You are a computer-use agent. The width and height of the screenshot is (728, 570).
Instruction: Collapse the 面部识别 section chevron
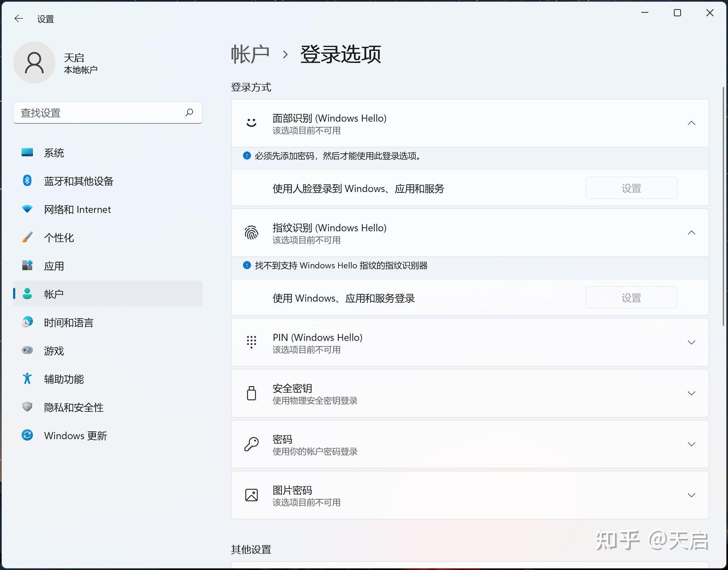(691, 123)
